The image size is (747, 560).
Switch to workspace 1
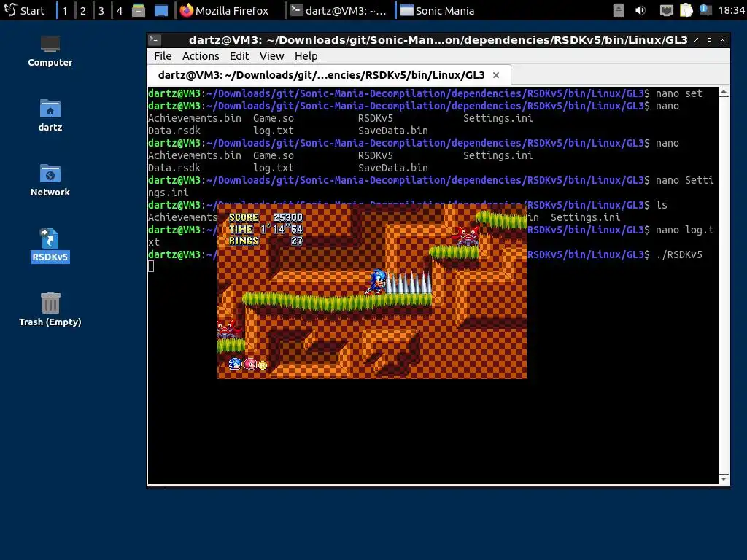pos(65,10)
